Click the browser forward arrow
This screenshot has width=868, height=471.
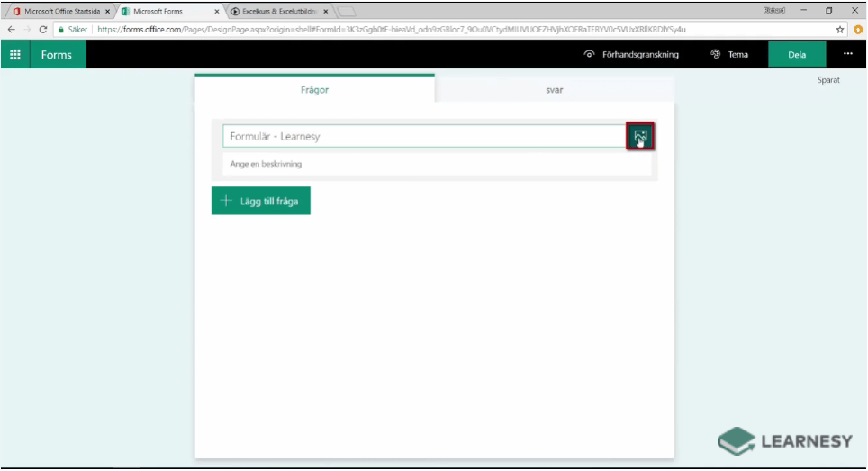coord(26,29)
